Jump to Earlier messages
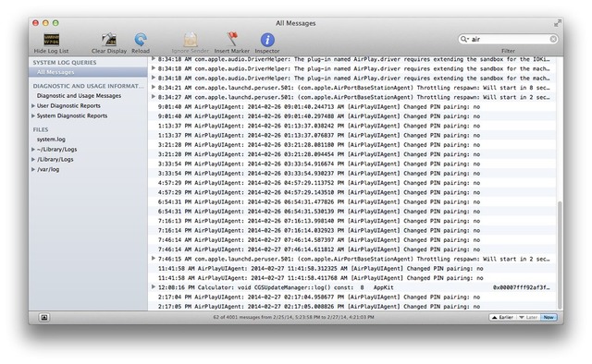 click(x=502, y=317)
